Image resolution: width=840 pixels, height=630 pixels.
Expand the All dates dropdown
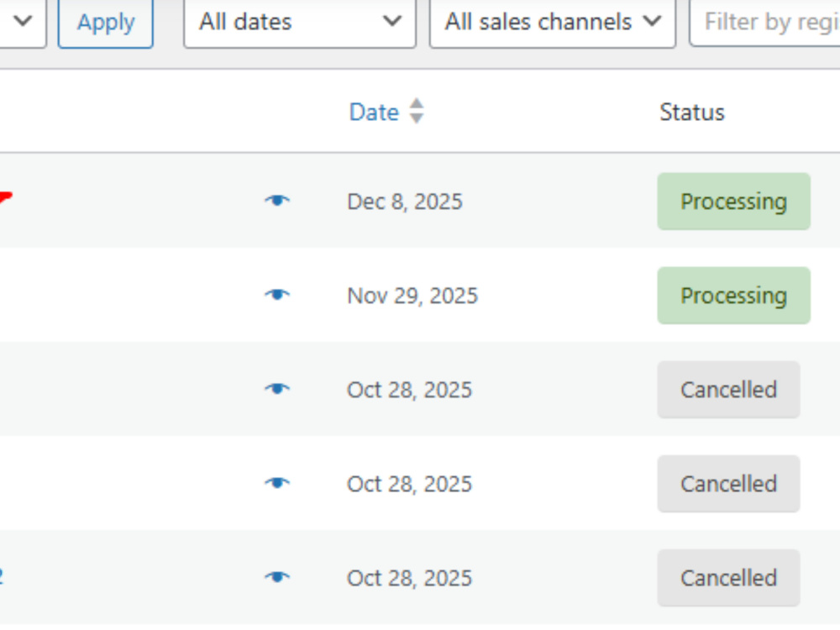coord(300,23)
